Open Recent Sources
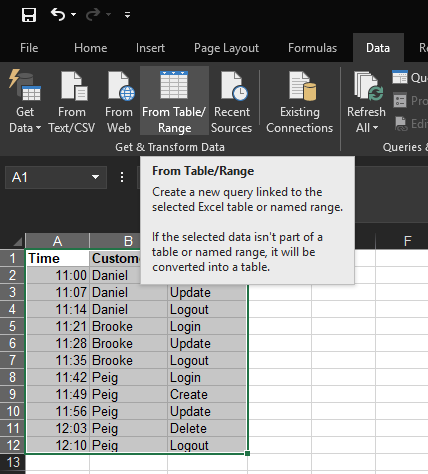Viewport: 428px width, 474px height. [x=232, y=101]
